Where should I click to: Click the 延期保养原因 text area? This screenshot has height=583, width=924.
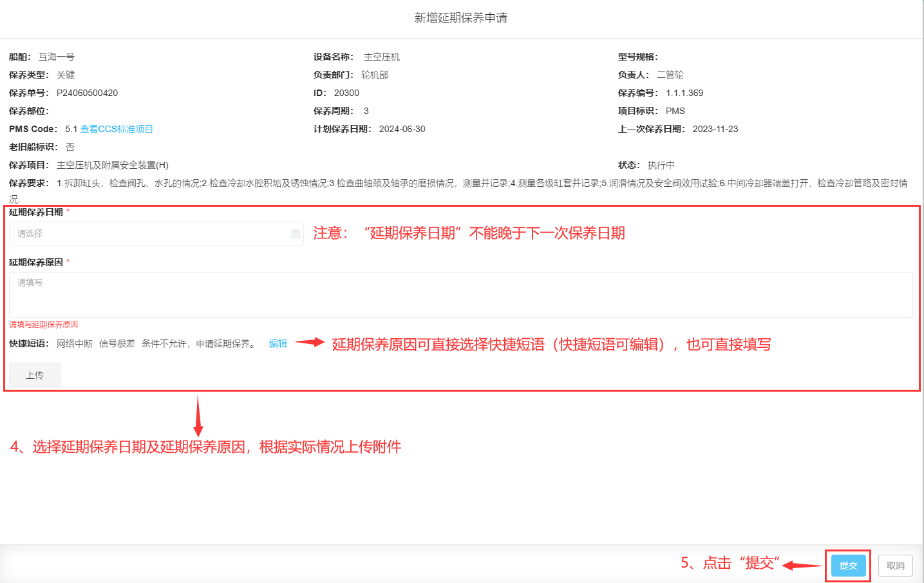coord(461,294)
